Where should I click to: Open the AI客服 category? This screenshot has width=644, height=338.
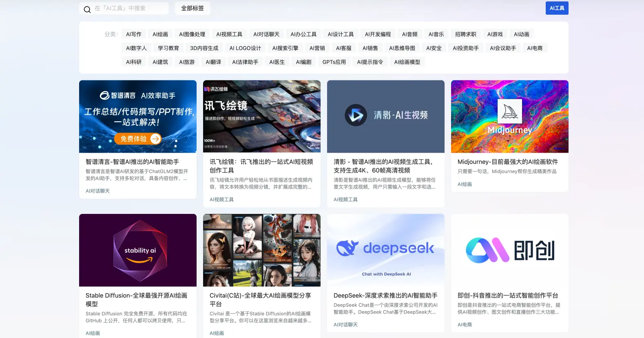(x=344, y=48)
